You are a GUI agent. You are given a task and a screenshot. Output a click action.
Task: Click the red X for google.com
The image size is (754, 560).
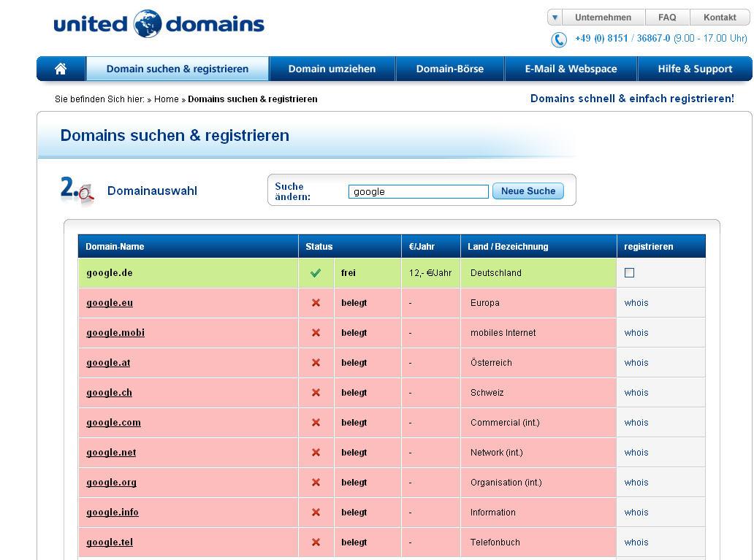316,423
